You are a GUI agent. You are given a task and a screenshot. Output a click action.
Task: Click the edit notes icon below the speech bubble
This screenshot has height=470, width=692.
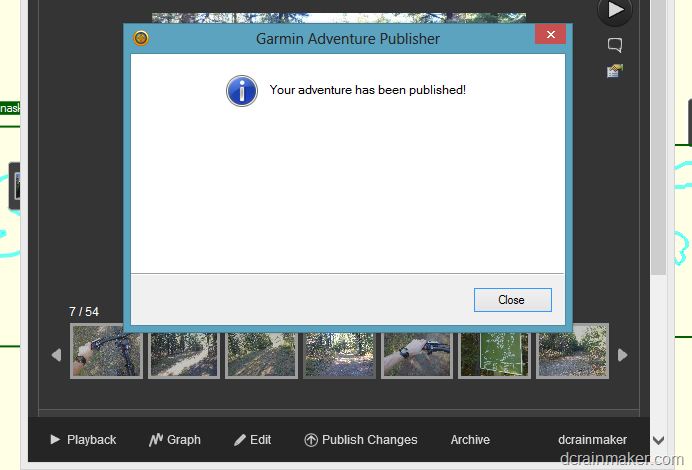click(615, 71)
